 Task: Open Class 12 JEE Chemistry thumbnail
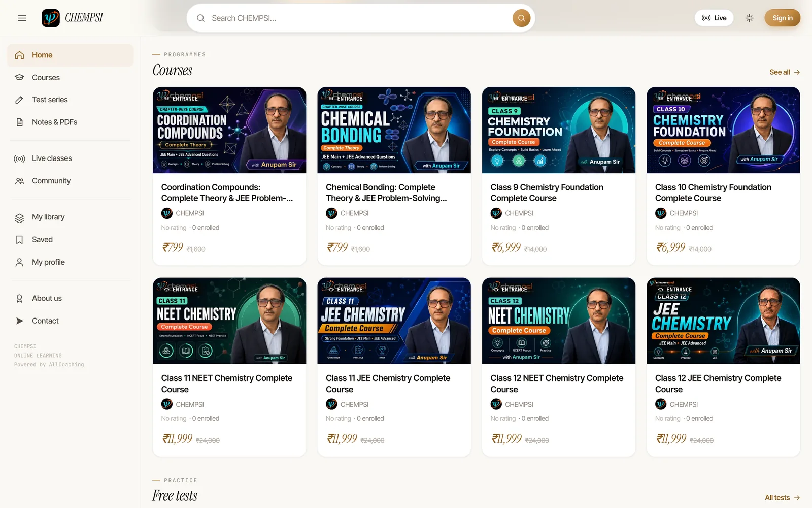tap(723, 321)
